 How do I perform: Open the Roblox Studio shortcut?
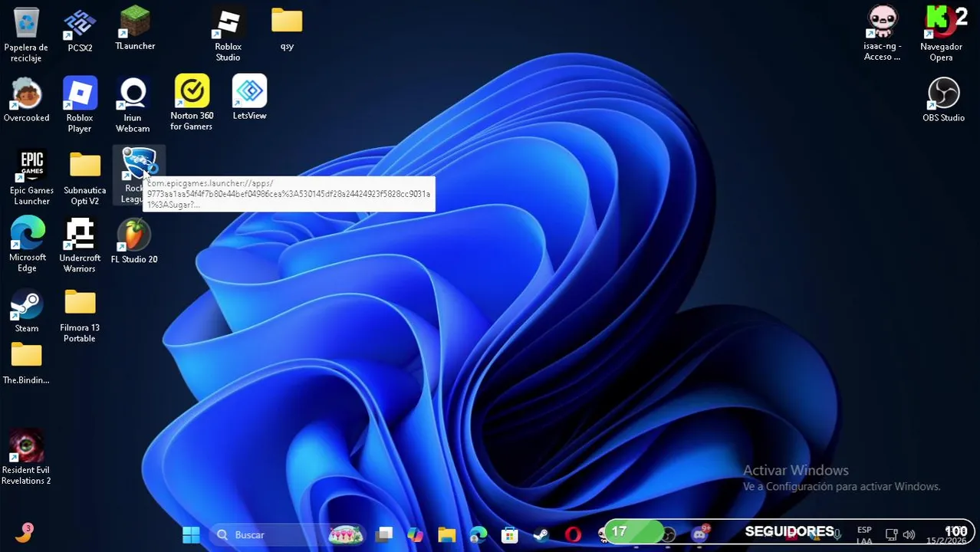tap(228, 35)
